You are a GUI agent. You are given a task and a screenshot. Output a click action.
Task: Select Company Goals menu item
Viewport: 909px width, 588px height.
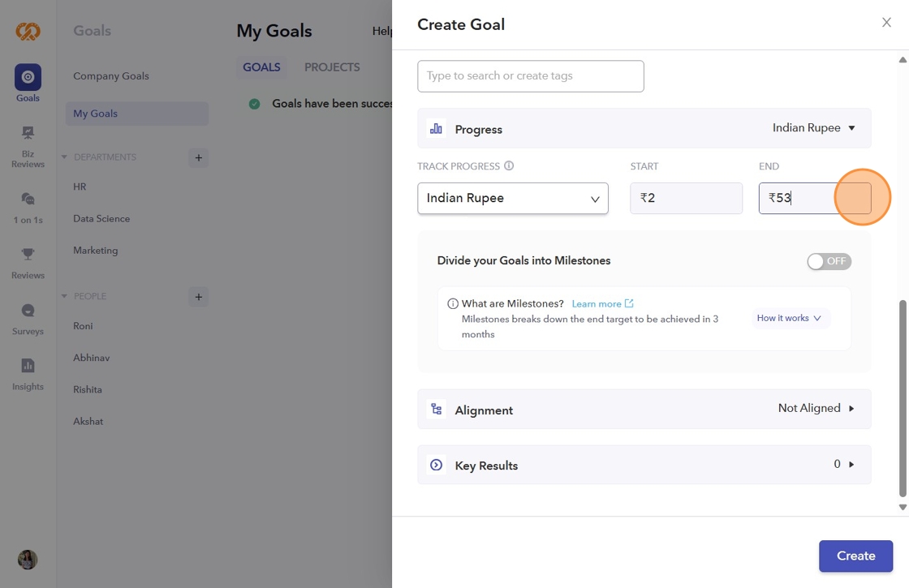coord(111,76)
